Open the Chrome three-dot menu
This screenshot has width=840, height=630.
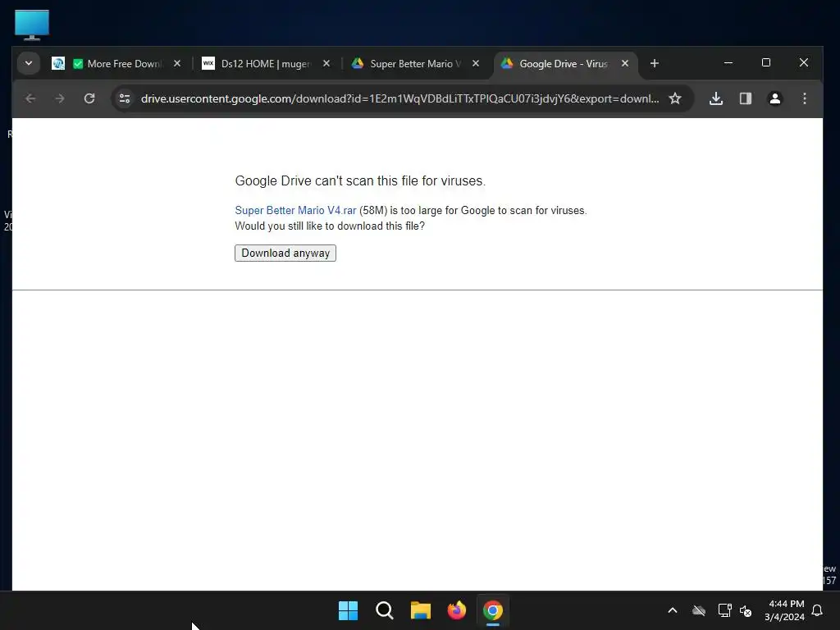click(804, 98)
